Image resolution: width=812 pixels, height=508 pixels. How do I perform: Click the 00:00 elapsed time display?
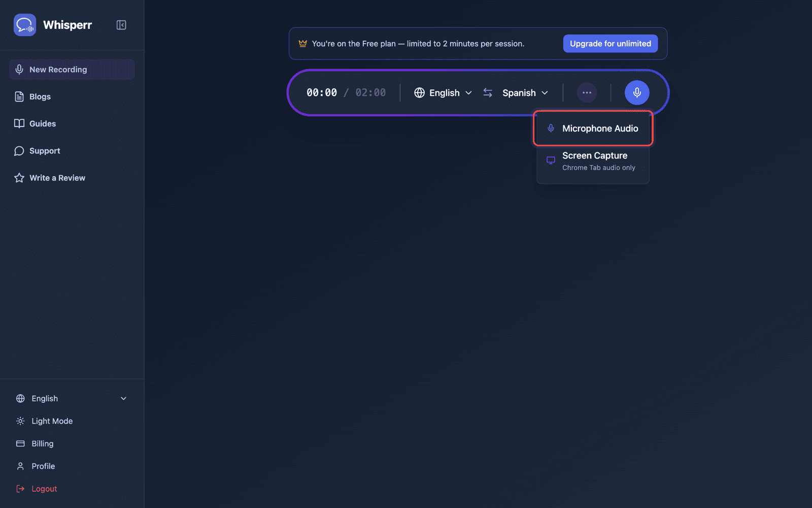[x=322, y=92]
